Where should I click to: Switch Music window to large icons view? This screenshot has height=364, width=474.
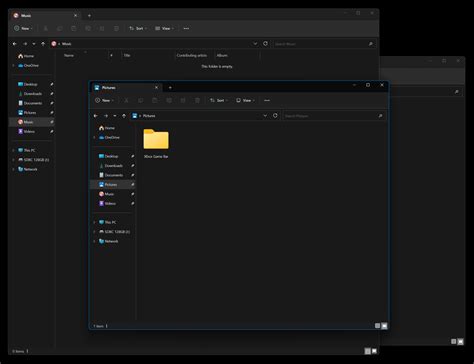click(x=374, y=351)
